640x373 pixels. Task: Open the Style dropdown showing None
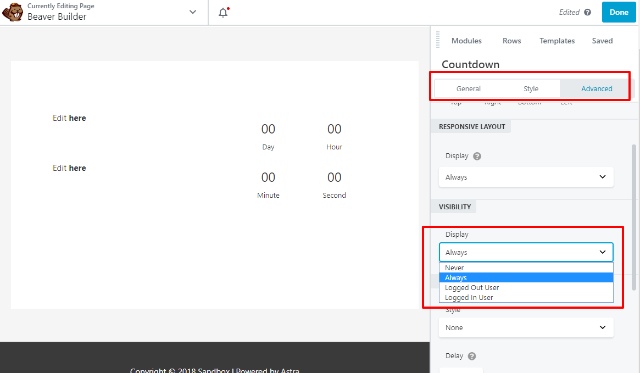[526, 327]
